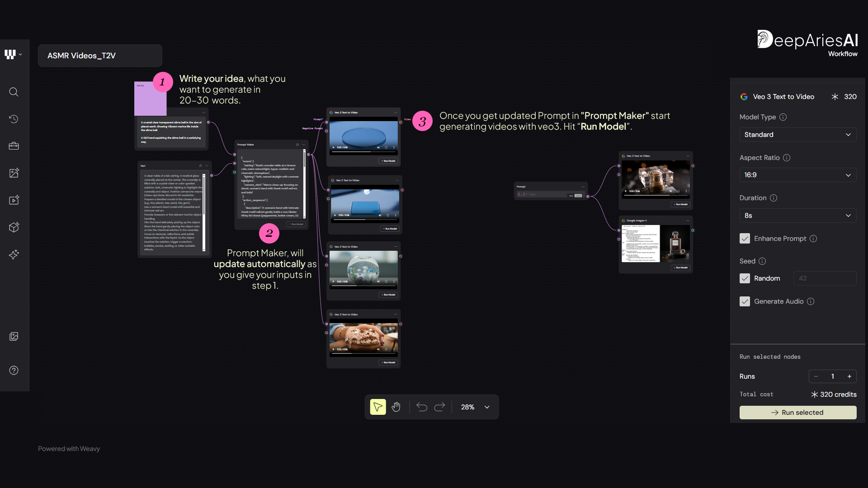This screenshot has height=488, width=868.
Task: Disable the Generate Audio checkbox
Action: (x=745, y=301)
